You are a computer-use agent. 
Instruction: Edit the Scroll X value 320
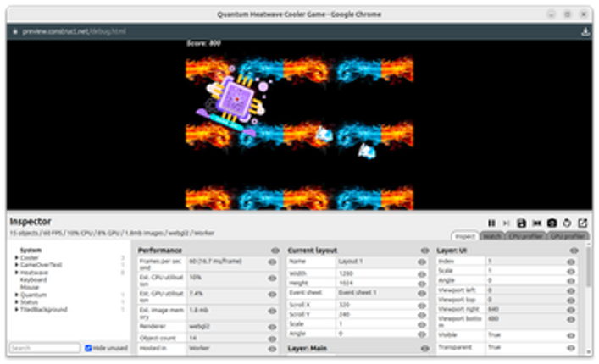tap(376, 306)
